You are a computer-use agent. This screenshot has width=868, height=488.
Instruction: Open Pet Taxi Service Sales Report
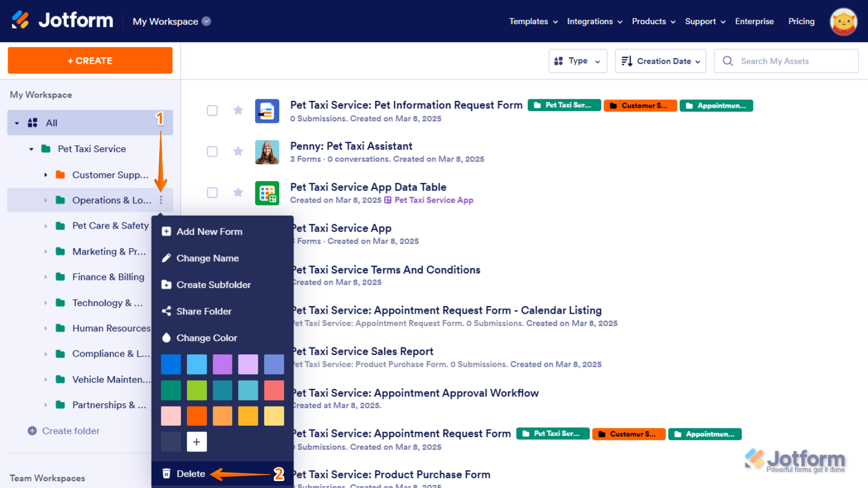(x=363, y=351)
